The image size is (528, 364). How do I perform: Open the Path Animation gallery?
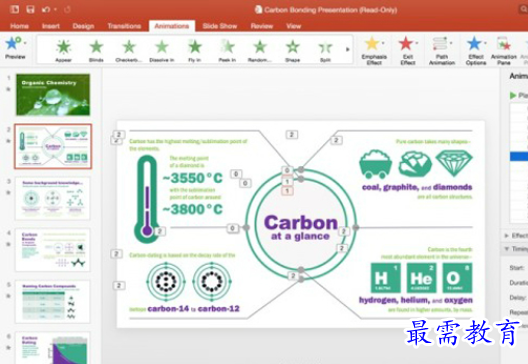[441, 51]
